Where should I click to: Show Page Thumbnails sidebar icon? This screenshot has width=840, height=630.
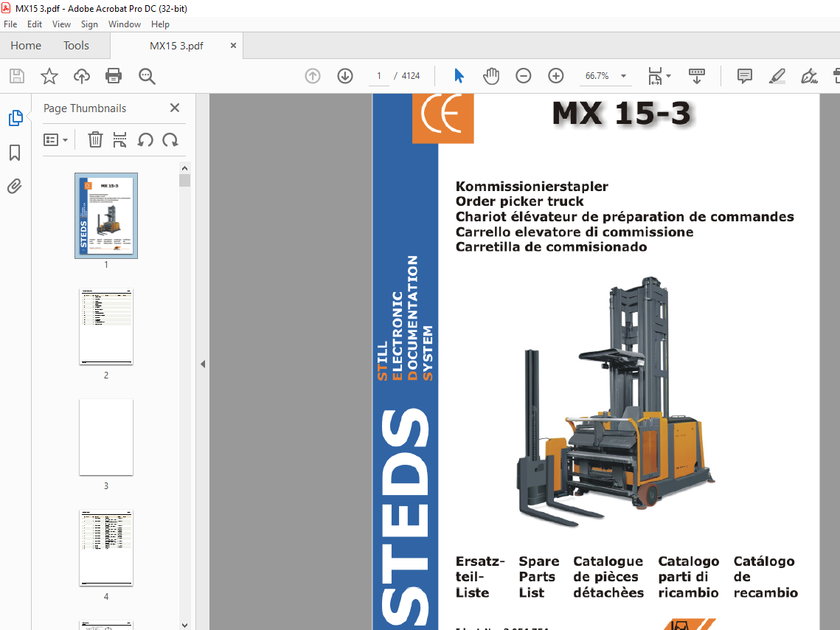tap(15, 118)
